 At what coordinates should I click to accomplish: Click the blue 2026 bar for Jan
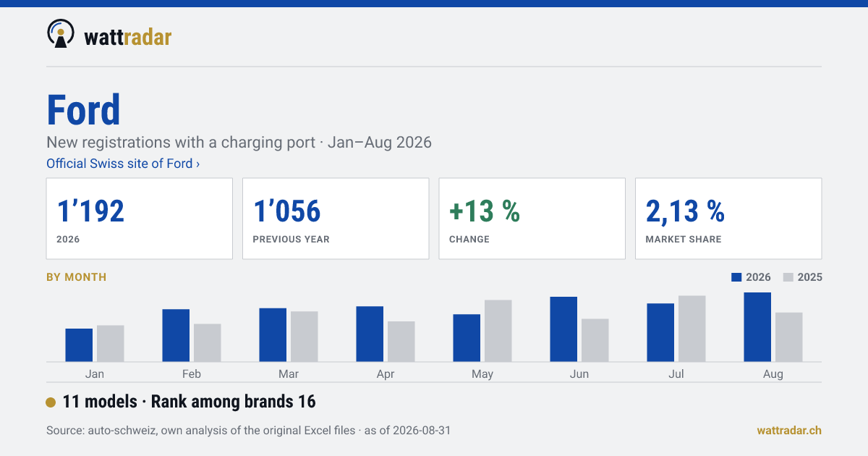(79, 345)
